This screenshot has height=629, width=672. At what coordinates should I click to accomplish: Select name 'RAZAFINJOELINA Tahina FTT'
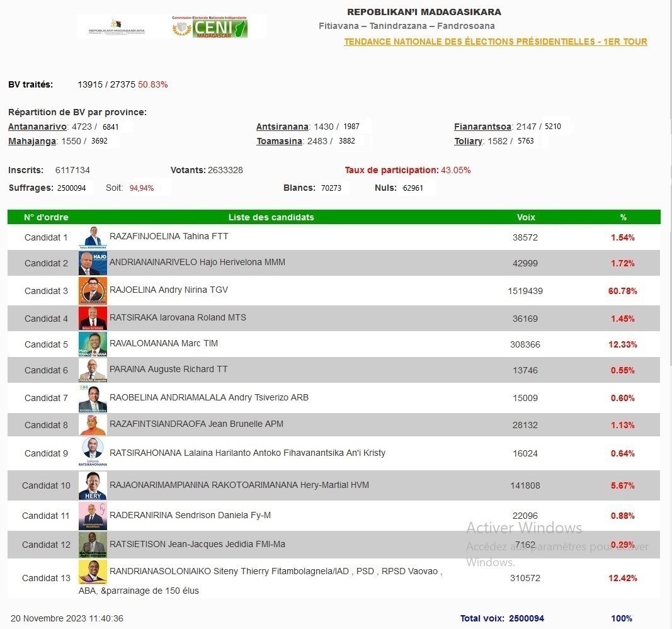point(169,237)
